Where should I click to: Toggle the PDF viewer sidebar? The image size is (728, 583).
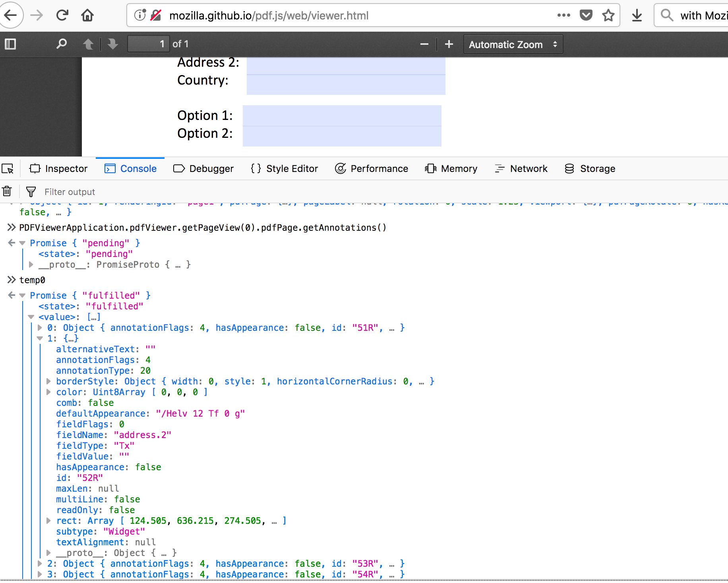coord(10,44)
